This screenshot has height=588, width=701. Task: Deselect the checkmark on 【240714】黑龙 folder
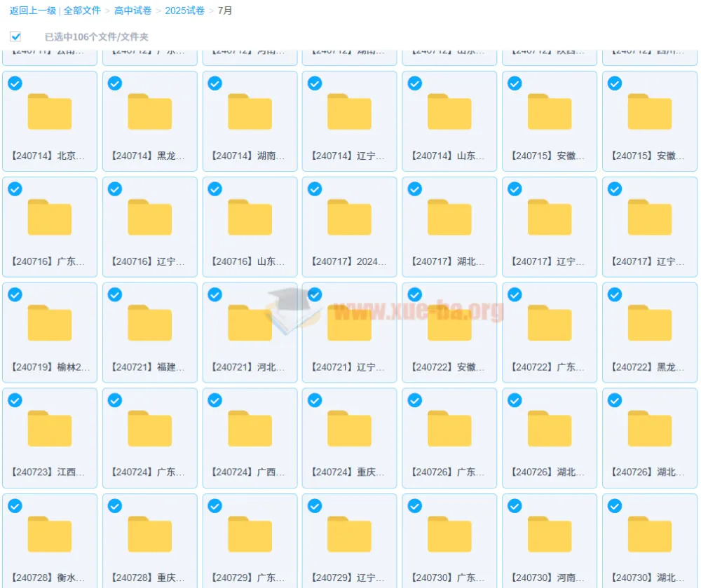115,83
